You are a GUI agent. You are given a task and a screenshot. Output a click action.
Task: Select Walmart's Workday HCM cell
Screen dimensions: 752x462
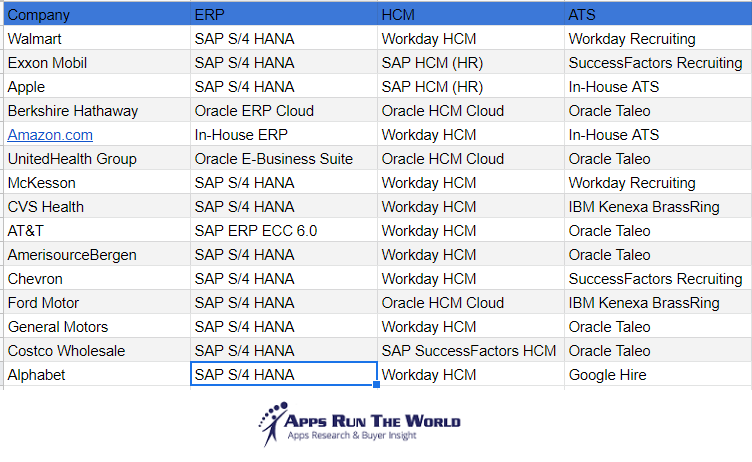point(471,38)
